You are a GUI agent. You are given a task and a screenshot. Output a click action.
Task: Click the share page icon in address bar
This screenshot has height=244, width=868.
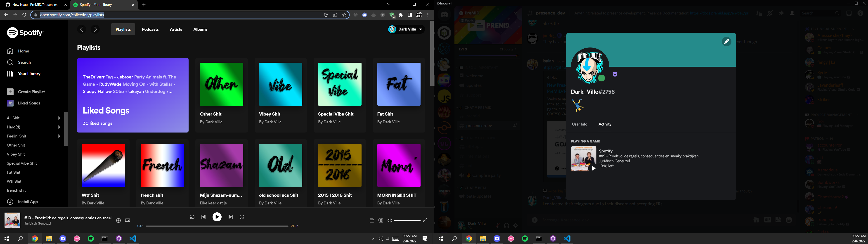coord(335,15)
